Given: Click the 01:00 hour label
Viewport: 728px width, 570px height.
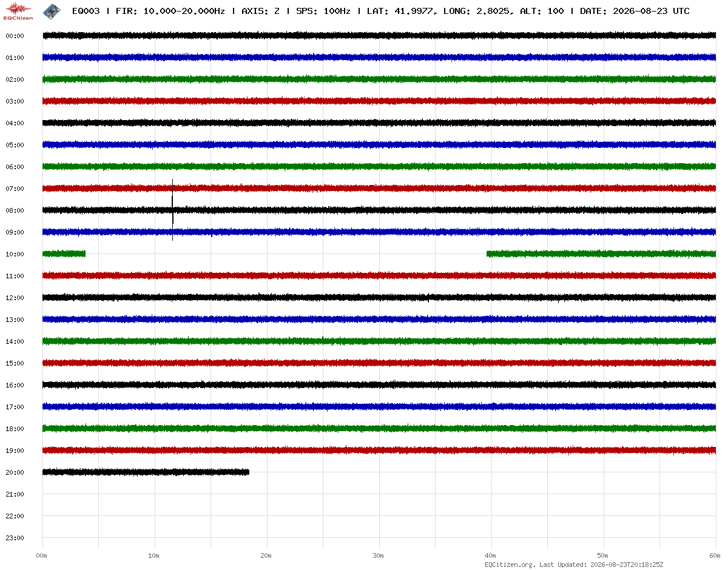Looking at the screenshot, I should pos(15,58).
